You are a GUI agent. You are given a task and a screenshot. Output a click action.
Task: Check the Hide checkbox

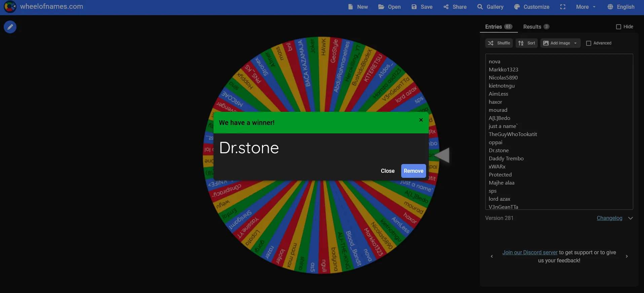[x=618, y=27]
